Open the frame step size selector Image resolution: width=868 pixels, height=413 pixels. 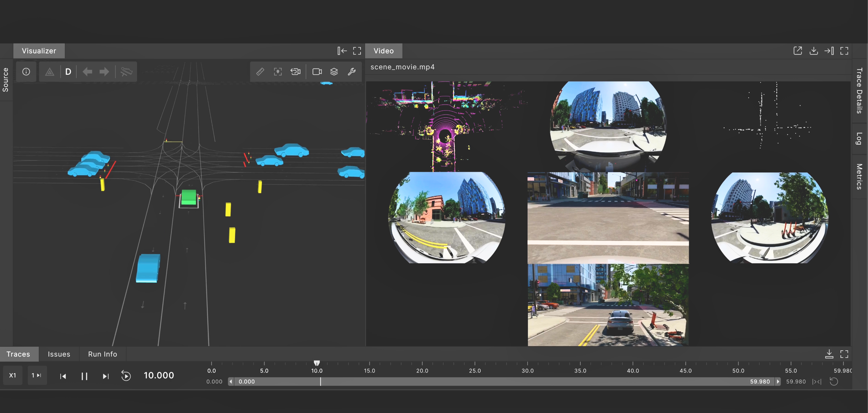[x=37, y=375]
